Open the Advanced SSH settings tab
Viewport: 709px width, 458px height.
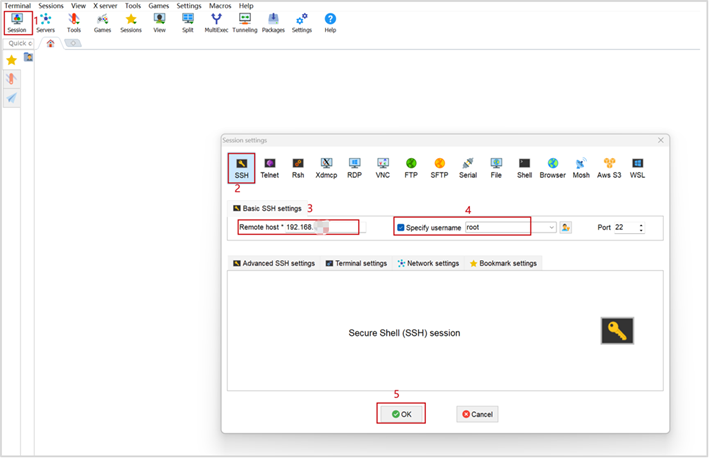[274, 263]
